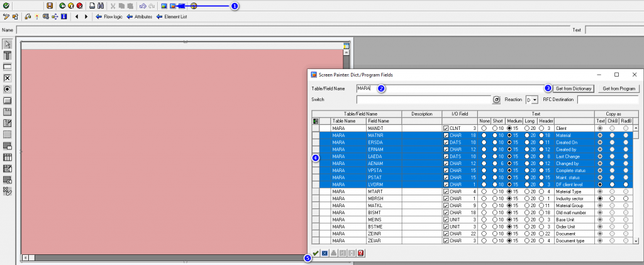Click the Description column header
This screenshot has height=265, width=644.
pyautogui.click(x=422, y=114)
